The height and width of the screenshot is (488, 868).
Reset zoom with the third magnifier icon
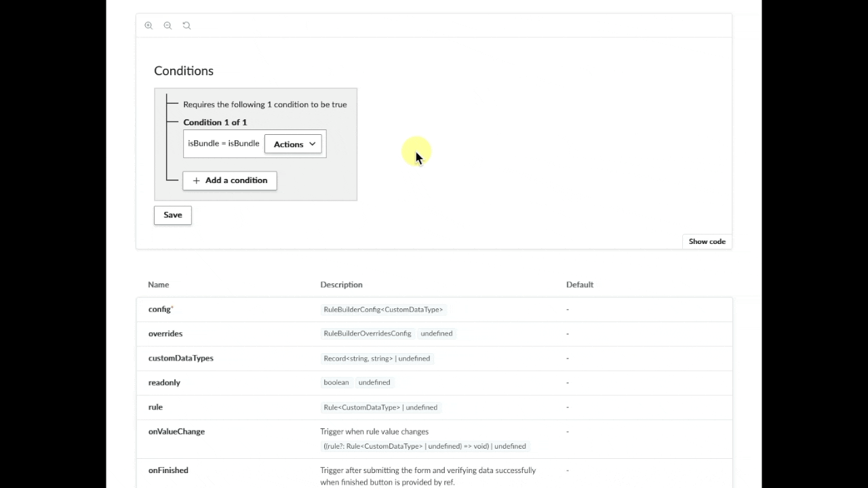[186, 26]
